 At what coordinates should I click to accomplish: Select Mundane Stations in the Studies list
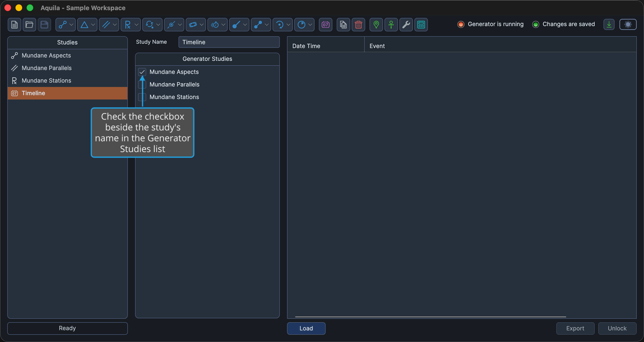tap(68, 81)
